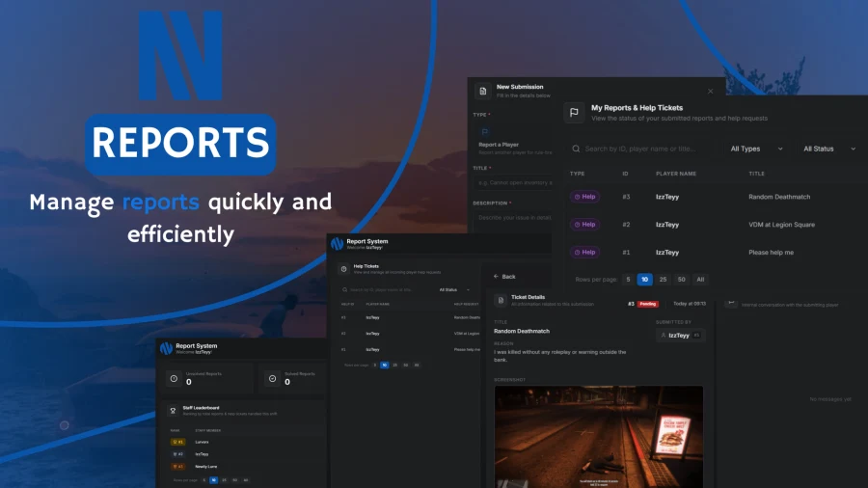Click the IzzTeyy submitted-by chip

(680, 336)
